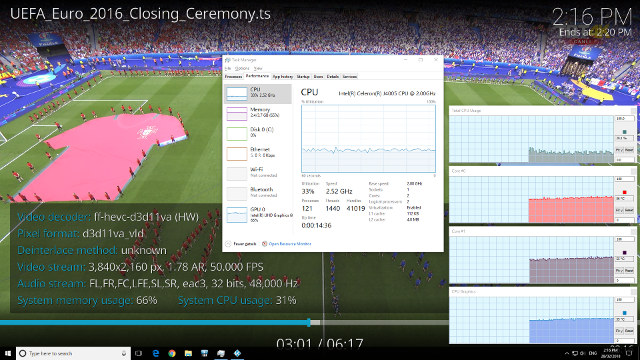Open the Options menu in Task Manager

[x=242, y=69]
